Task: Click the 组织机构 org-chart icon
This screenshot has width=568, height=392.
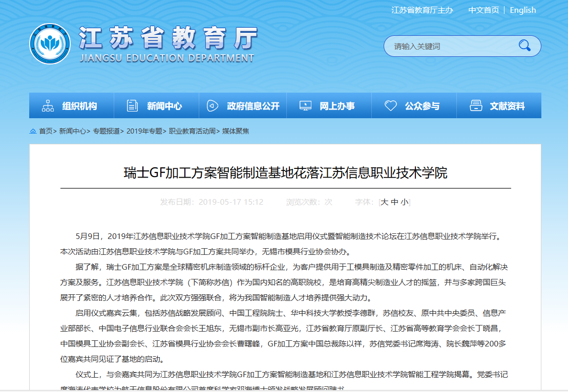Action: click(x=48, y=106)
